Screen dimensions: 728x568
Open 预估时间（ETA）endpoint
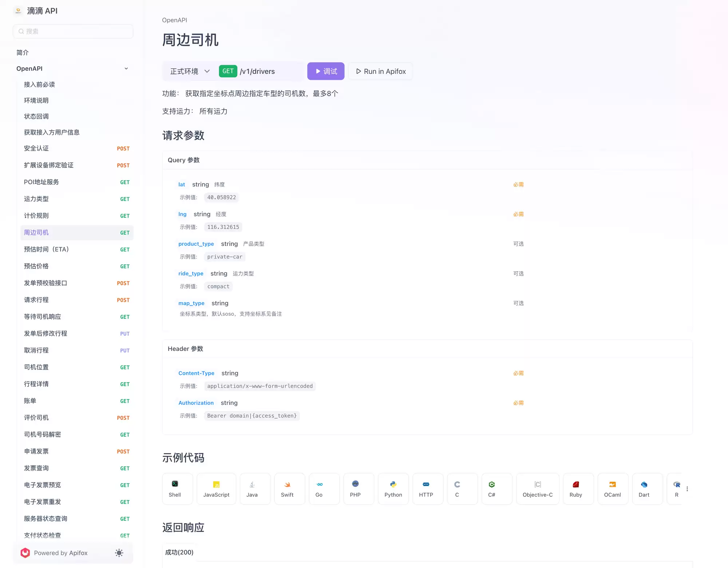pos(77,249)
